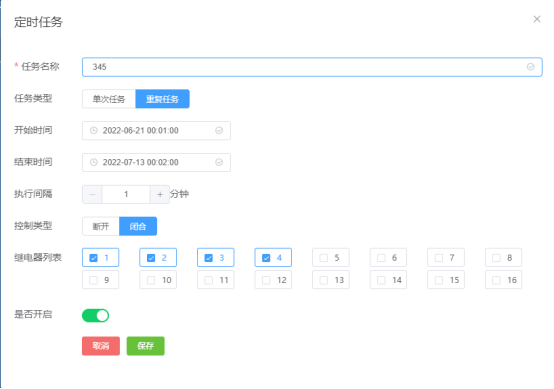Select 重复任务 task type
Image resolution: width=554 pixels, height=389 pixels.
[163, 99]
